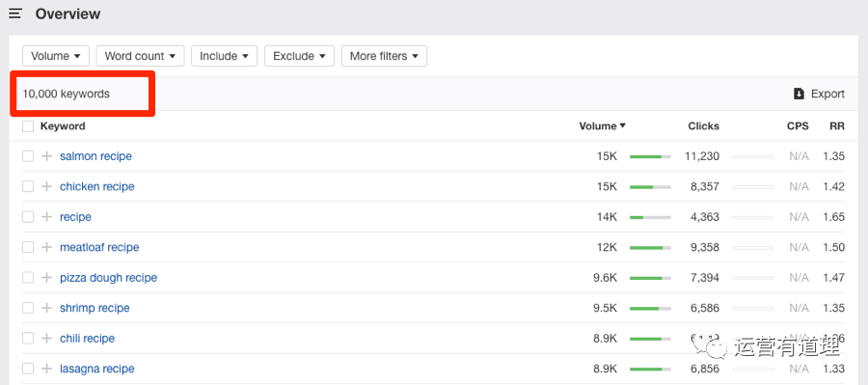Click the plus icon next to shrimp recipe

click(47, 308)
